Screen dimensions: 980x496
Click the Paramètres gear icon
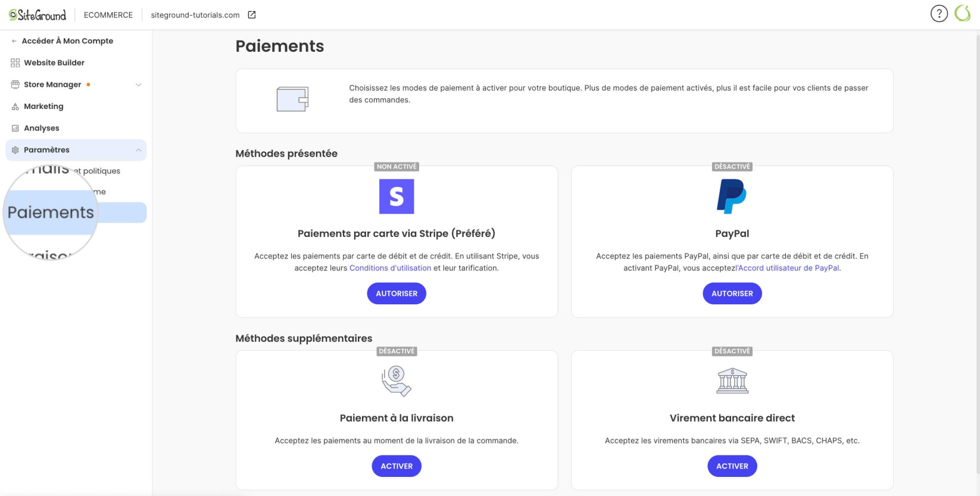tap(15, 150)
